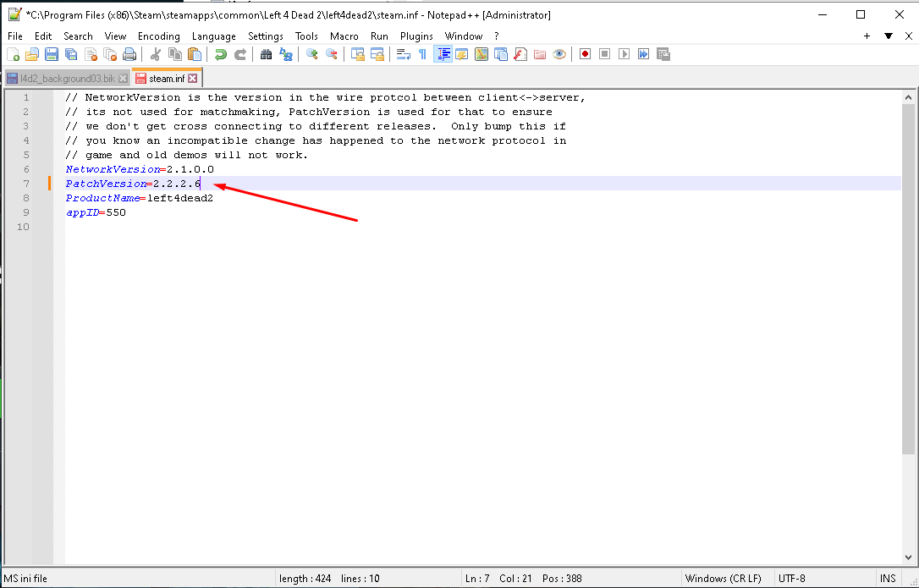Click the INS insert mode indicator
Viewport: 919px width, 588px height.
(x=888, y=579)
